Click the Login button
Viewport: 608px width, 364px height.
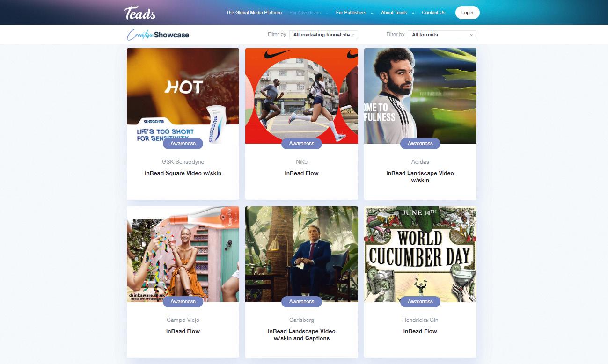(467, 13)
